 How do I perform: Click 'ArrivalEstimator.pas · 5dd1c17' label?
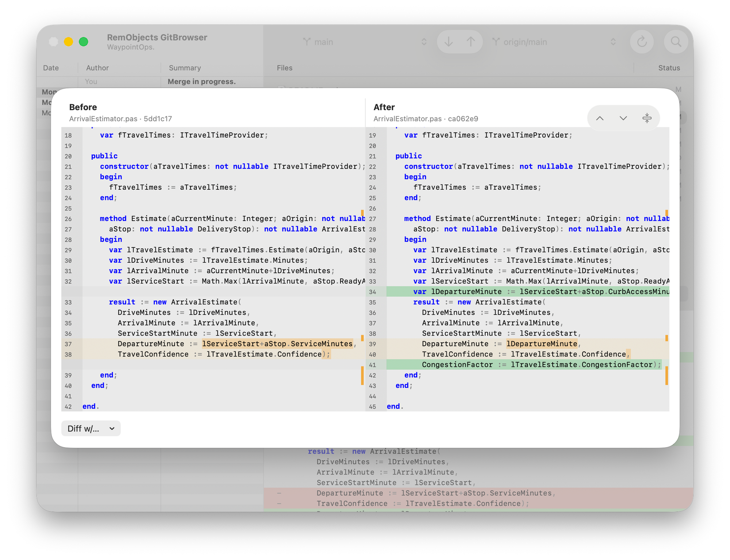point(120,119)
